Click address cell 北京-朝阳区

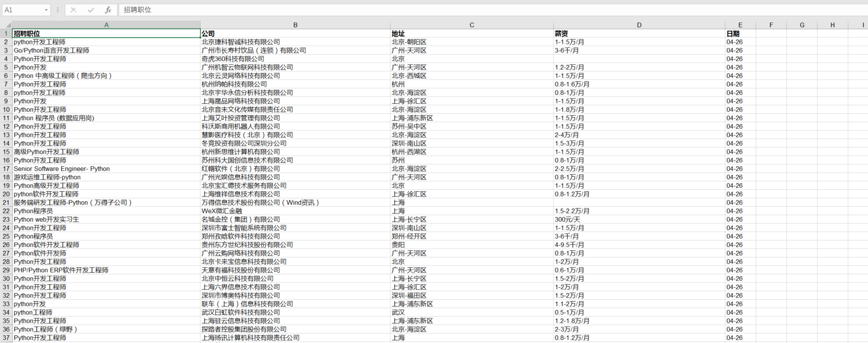point(472,42)
